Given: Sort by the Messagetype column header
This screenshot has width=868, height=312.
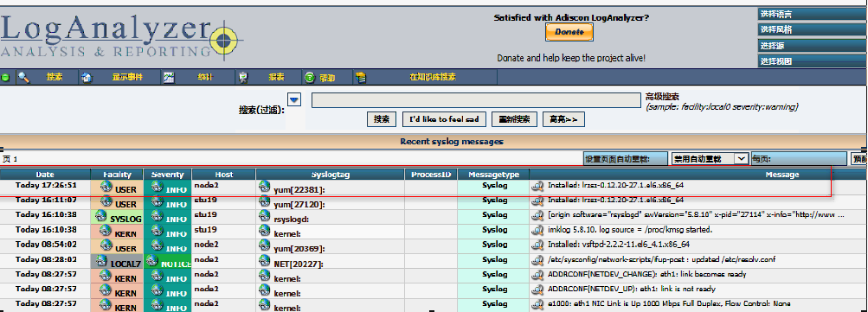Looking at the screenshot, I should click(x=494, y=175).
